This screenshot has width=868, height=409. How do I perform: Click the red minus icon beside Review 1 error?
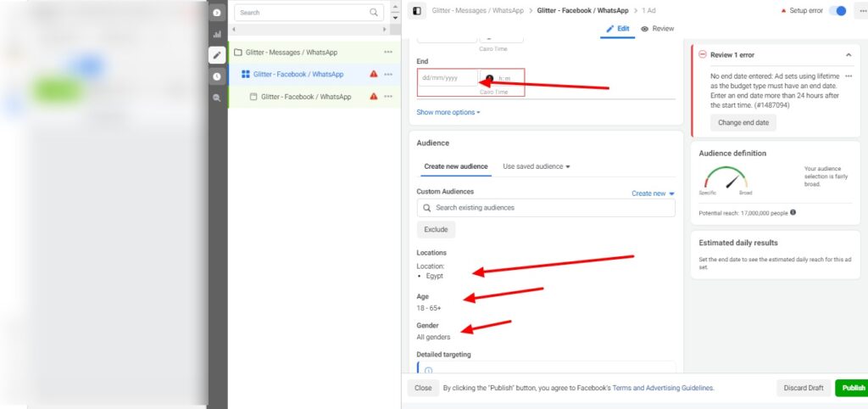(x=703, y=54)
